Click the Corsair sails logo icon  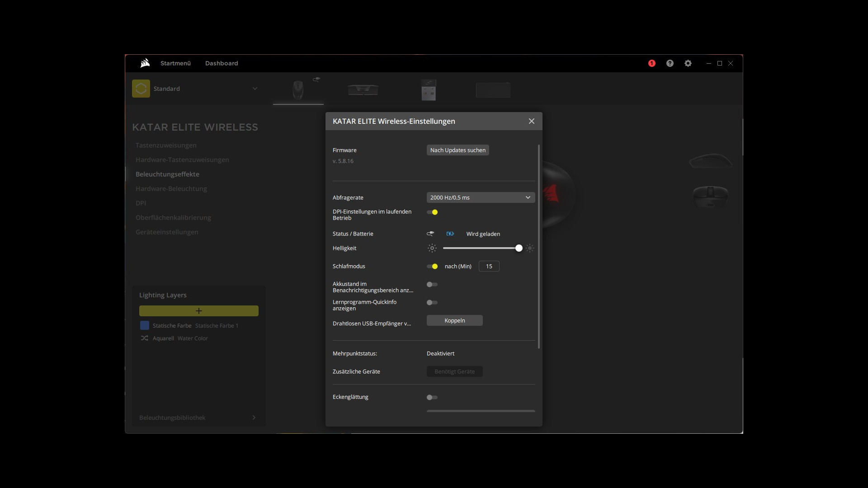point(145,63)
